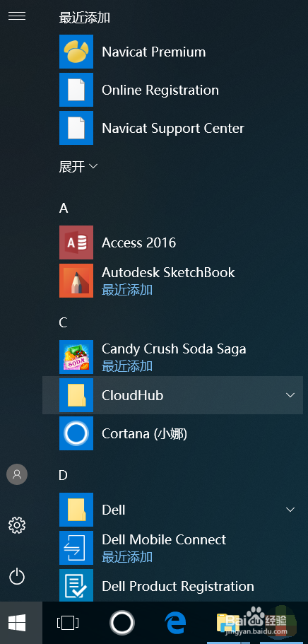Click the 最近添加 heading at top
Viewport: 308px width, 644px height.
tap(85, 18)
